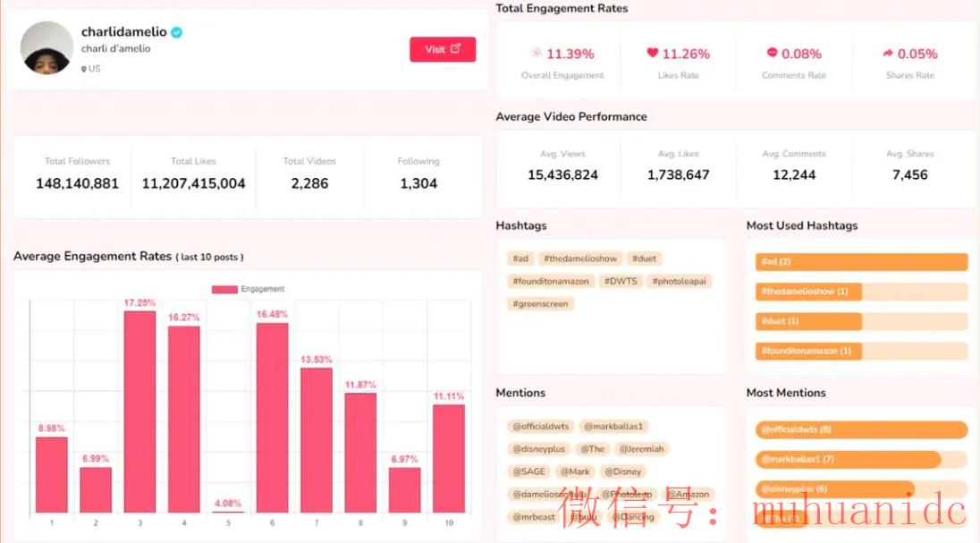Open the @Jeremiah mention chip
Screen dimensions: 980x543
coord(641,448)
